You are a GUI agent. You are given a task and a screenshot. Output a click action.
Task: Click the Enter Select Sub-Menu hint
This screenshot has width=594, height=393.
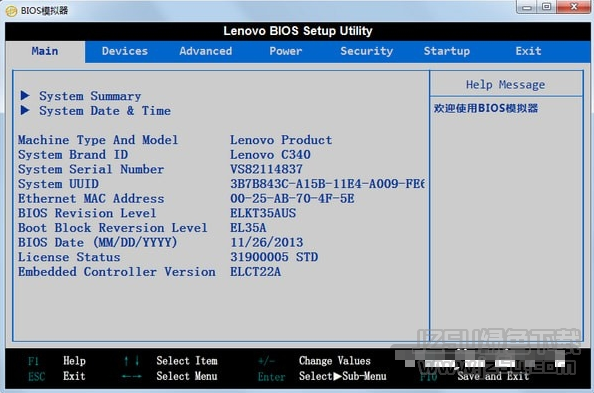[x=322, y=376]
